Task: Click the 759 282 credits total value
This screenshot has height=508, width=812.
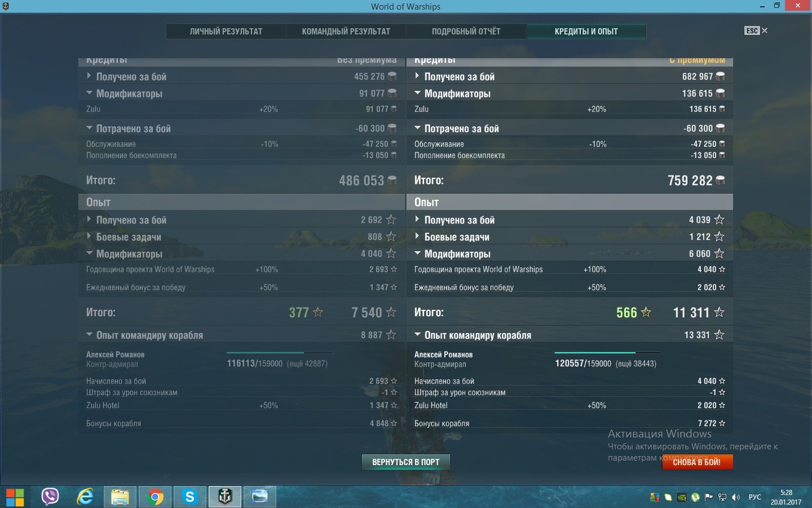Action: (x=690, y=181)
